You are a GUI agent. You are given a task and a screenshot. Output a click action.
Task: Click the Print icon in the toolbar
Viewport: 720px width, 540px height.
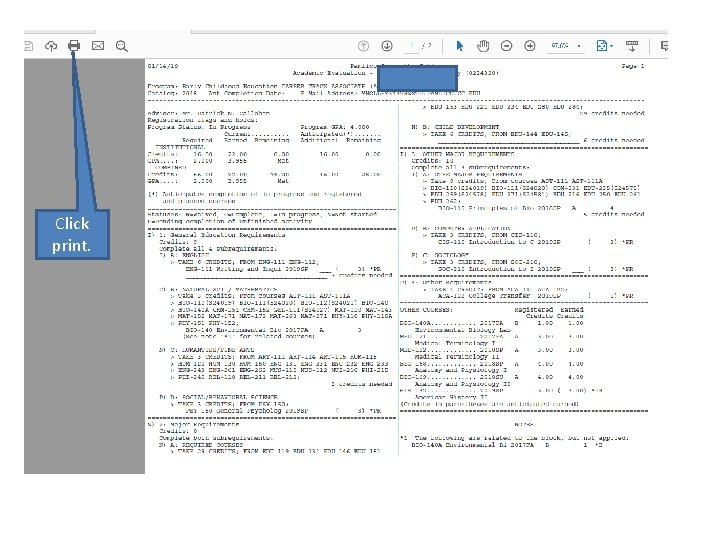point(74,45)
